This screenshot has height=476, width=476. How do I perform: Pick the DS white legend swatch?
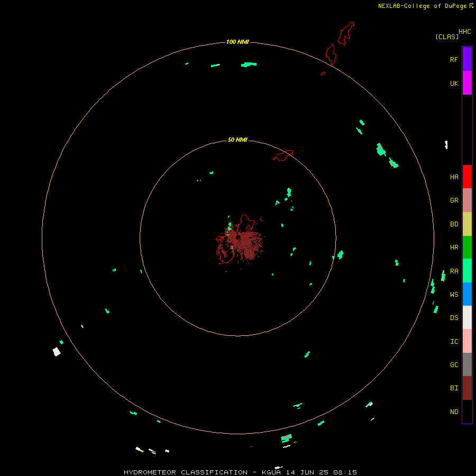pos(467,317)
